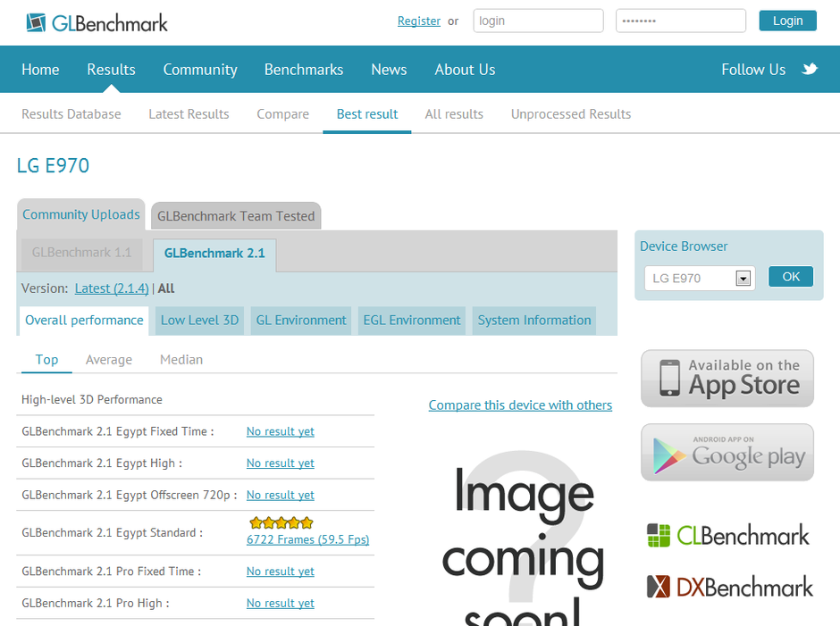Click OK in the Device Browser panel
840x626 pixels.
tap(790, 277)
